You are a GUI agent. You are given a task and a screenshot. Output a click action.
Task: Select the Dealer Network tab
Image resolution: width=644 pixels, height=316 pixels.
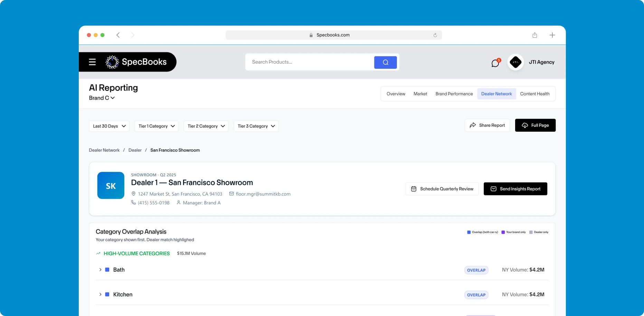click(496, 94)
